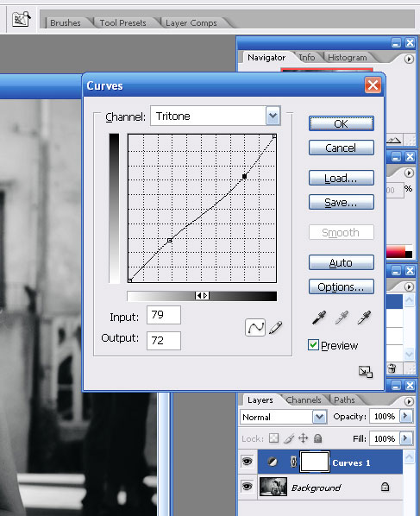The height and width of the screenshot is (516, 420).
Task: Open the Navigator palette menu arrow
Action: [409, 59]
